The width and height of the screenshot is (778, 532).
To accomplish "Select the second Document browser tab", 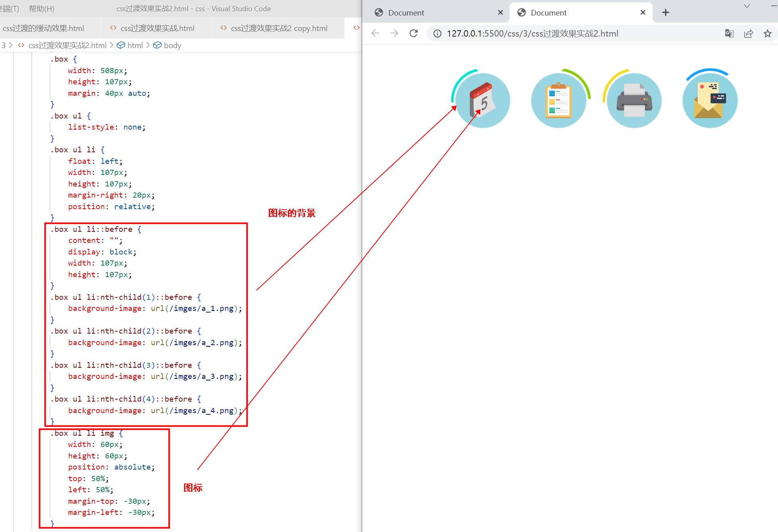I will click(580, 12).
